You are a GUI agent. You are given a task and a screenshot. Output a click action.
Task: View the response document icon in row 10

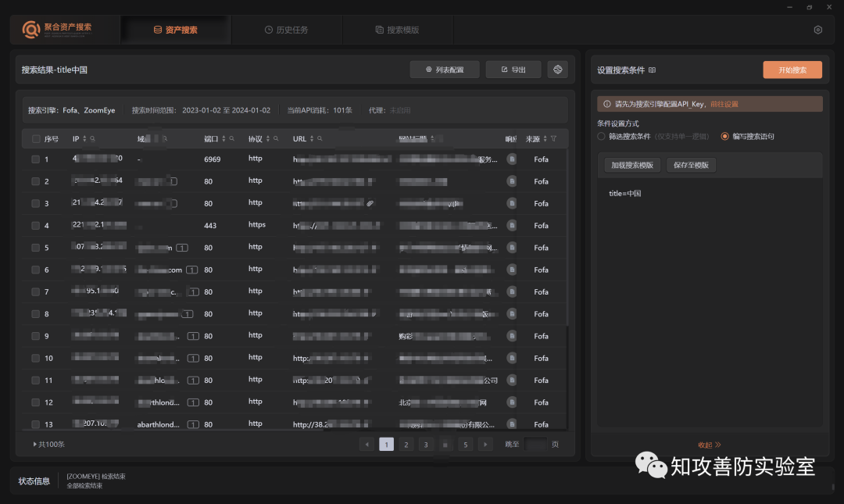click(x=512, y=358)
